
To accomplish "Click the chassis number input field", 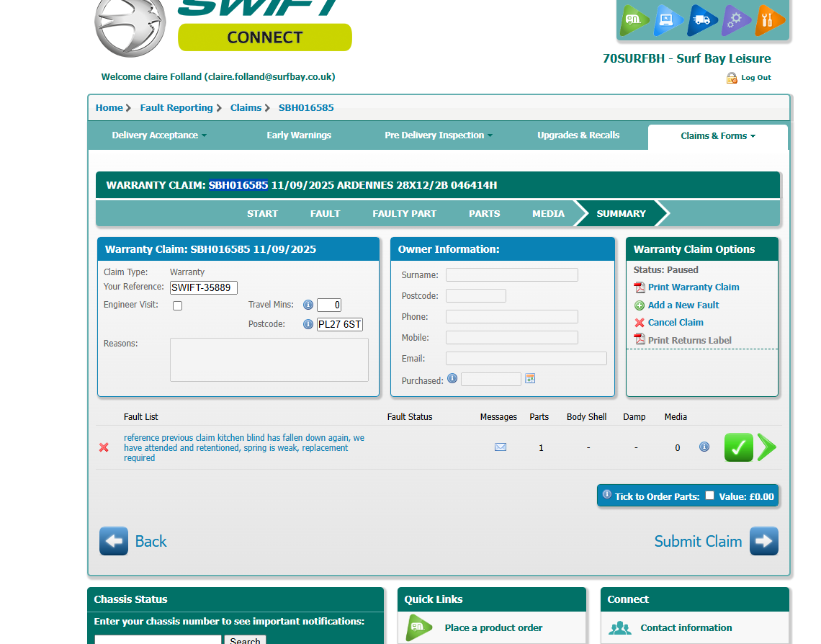I will tap(158, 640).
